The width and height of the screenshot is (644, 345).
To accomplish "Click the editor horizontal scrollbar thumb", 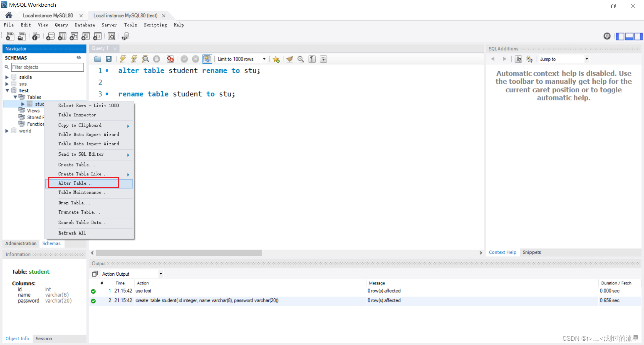I will pos(179,253).
